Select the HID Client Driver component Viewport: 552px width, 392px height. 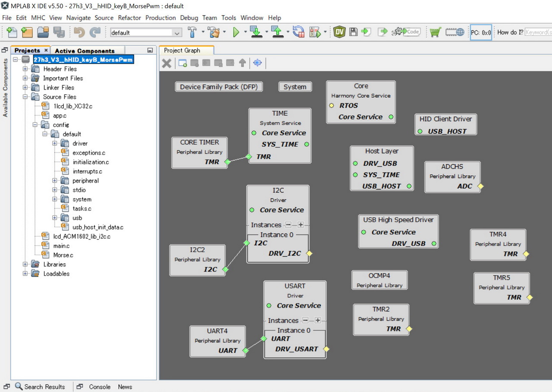pyautogui.click(x=446, y=124)
